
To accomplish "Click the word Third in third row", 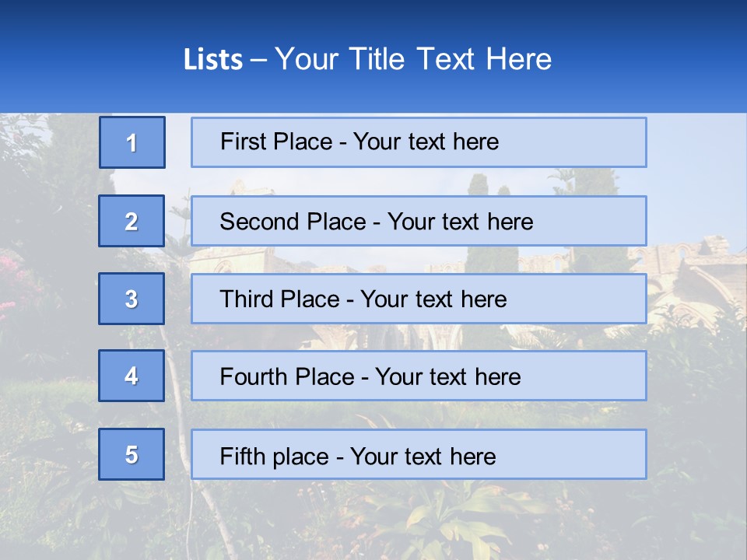I will [246, 299].
